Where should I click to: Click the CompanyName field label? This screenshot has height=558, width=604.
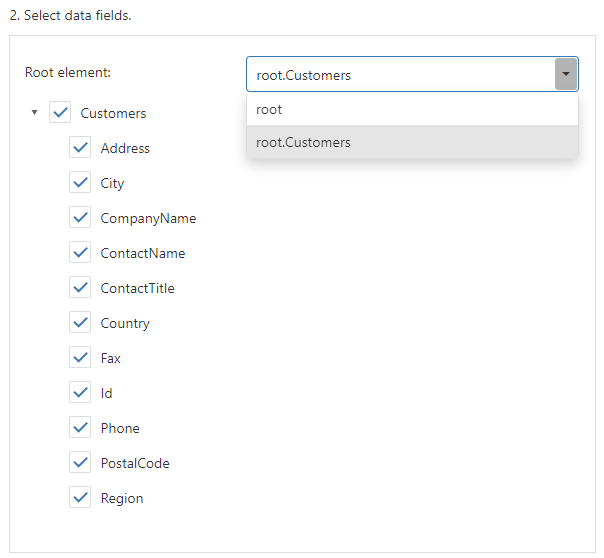(x=148, y=218)
